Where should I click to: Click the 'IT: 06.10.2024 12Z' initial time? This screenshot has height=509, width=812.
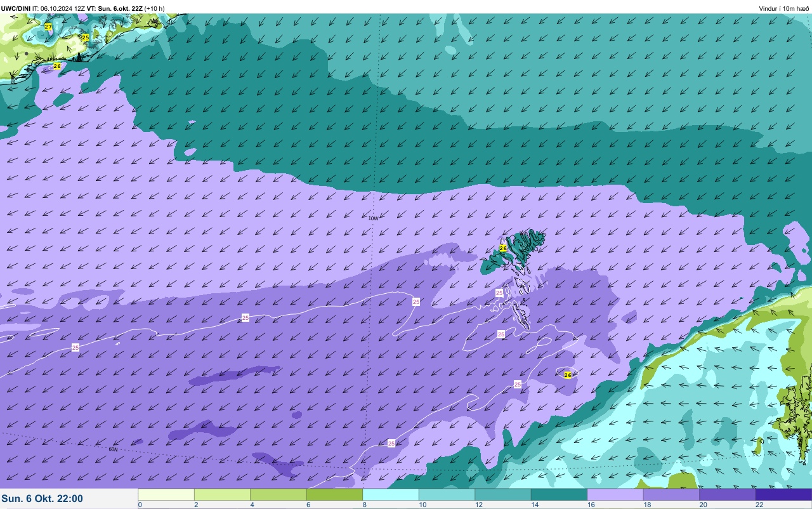point(59,8)
